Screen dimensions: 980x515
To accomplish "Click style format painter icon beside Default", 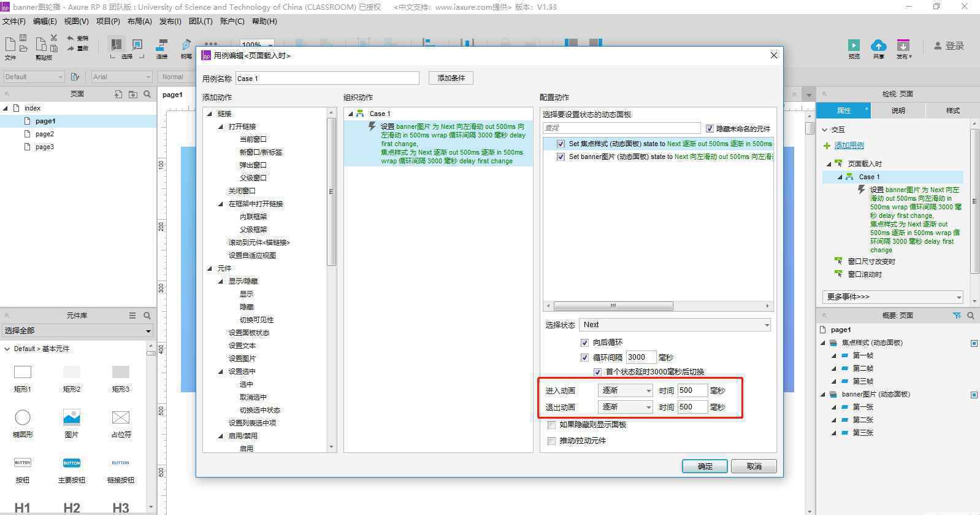I will coord(75,77).
